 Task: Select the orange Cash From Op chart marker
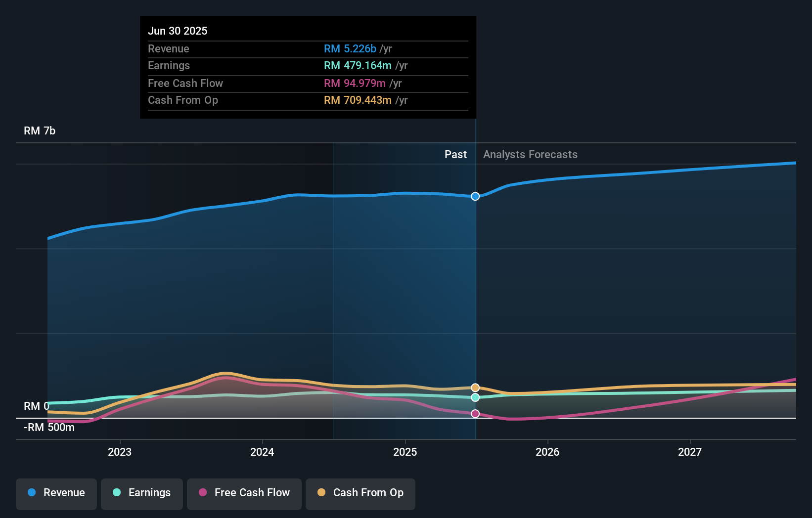(475, 388)
